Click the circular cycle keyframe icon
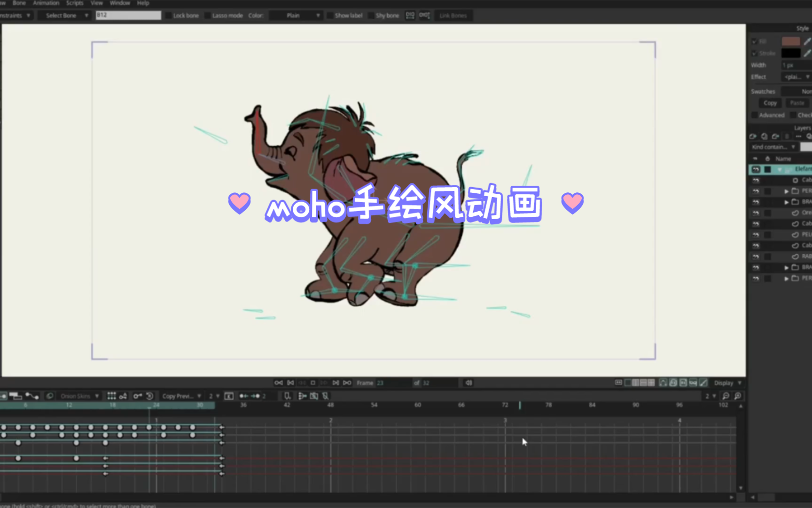812x508 pixels. tap(149, 396)
